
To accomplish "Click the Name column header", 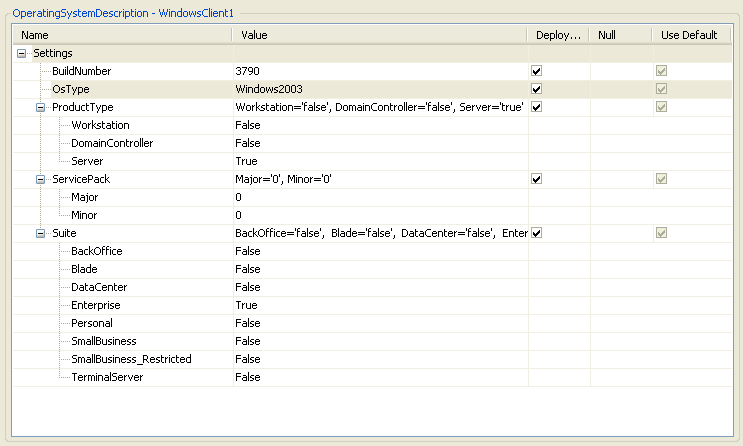I will 120,35.
